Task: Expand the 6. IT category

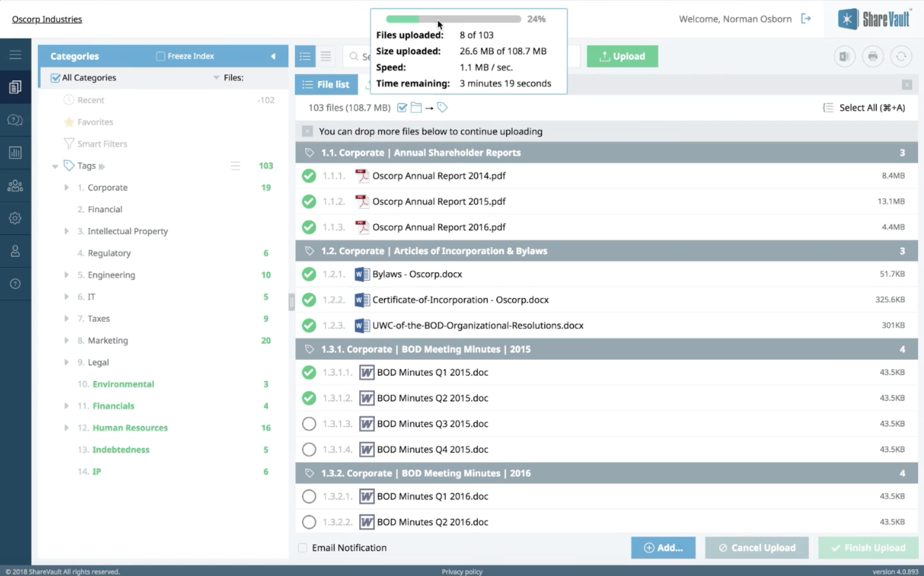Action: 67,297
